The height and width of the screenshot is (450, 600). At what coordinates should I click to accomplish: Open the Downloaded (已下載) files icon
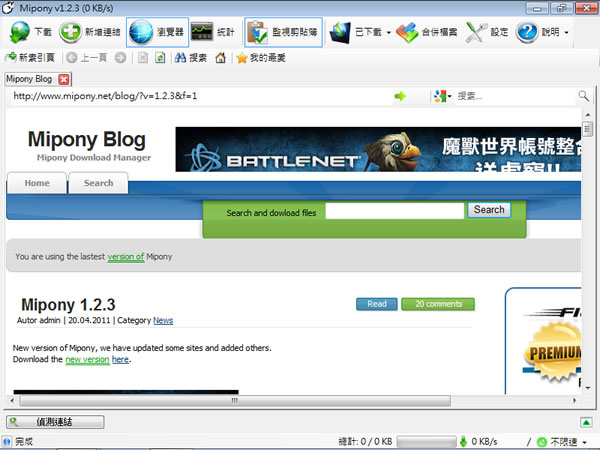pyautogui.click(x=340, y=32)
